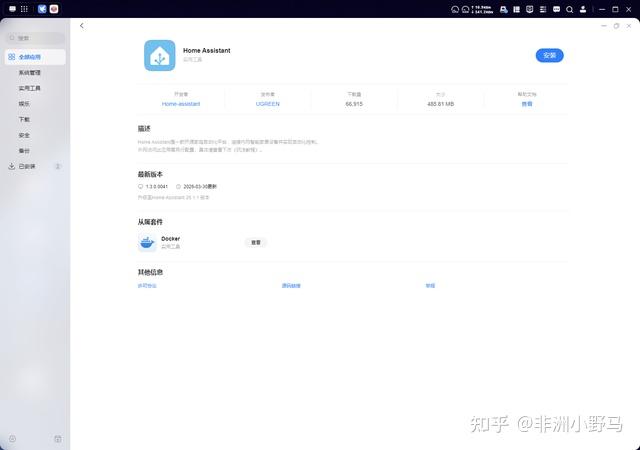The width and height of the screenshot is (640, 450).
Task: Select the System Management sidebar category
Action: (x=29, y=73)
